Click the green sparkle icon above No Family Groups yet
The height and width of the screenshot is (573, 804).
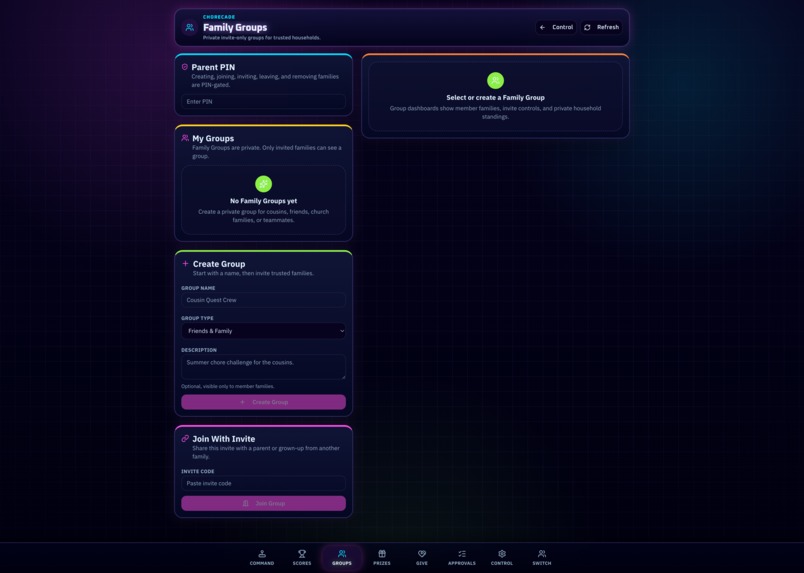pyautogui.click(x=264, y=184)
